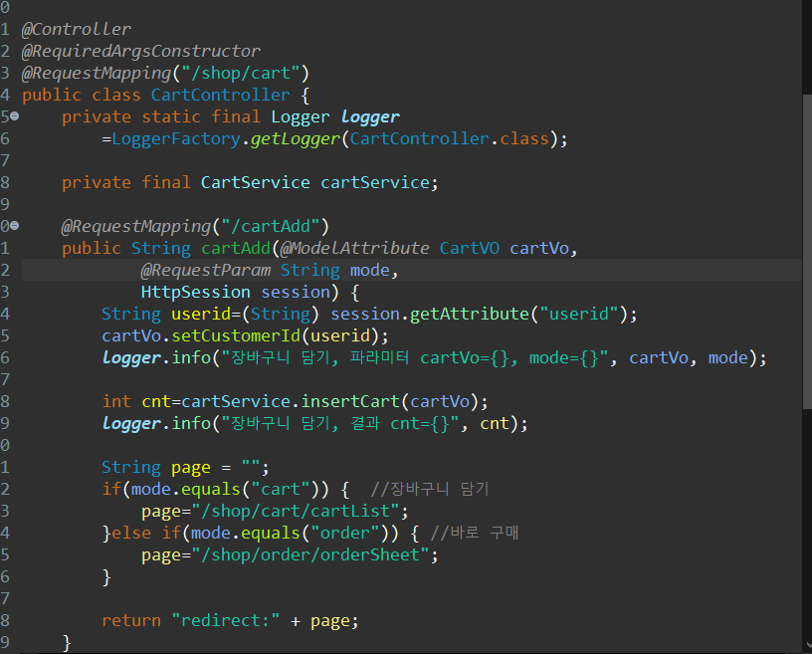Viewport: 812px width, 654px height.
Task: Click the getAttribute method call
Action: [469, 314]
